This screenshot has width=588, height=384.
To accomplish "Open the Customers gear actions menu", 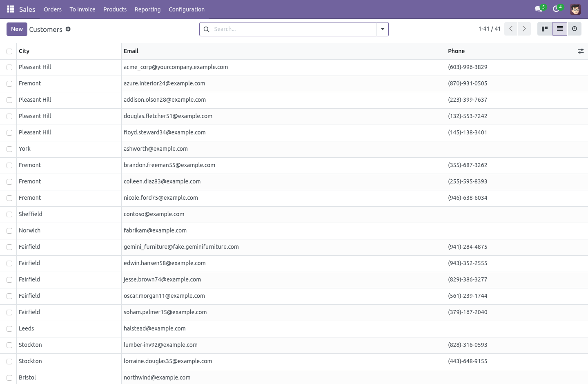I will [68, 29].
